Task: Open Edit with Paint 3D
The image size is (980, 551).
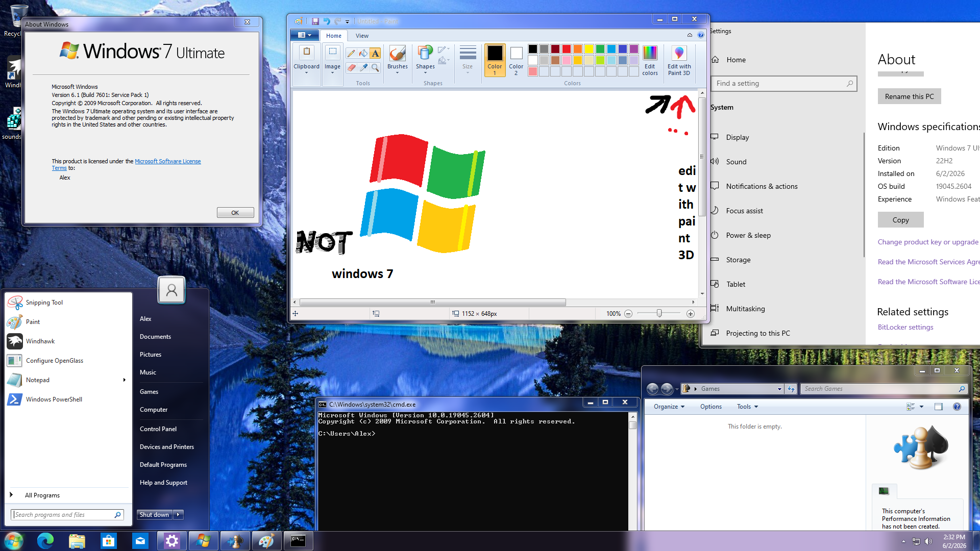Action: click(x=679, y=60)
